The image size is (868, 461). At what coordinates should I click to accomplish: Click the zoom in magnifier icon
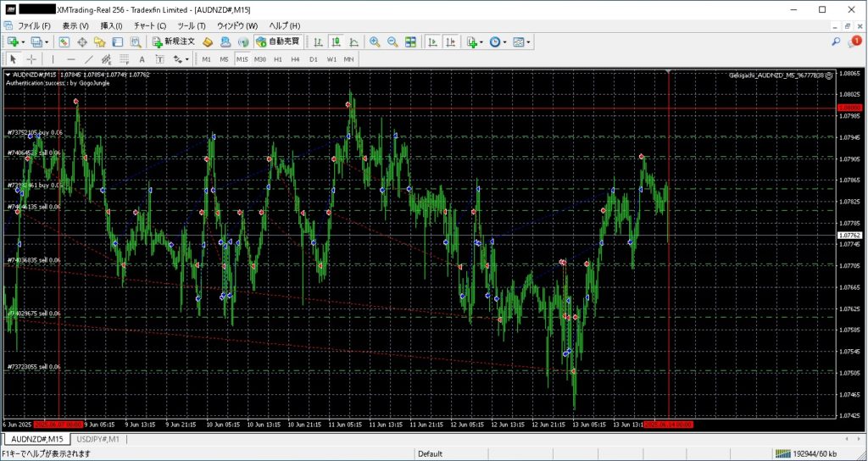coord(376,42)
